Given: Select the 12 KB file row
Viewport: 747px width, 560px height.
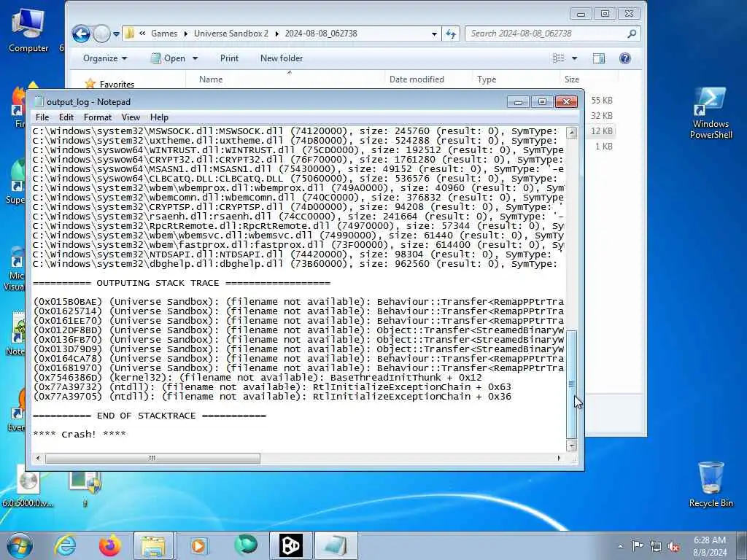Looking at the screenshot, I should click(601, 131).
